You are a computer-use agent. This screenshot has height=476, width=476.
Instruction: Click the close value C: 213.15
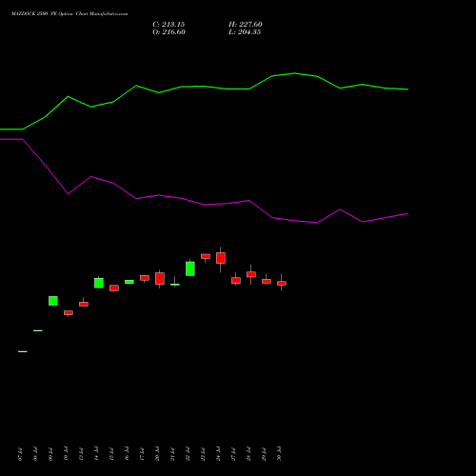pyautogui.click(x=169, y=25)
